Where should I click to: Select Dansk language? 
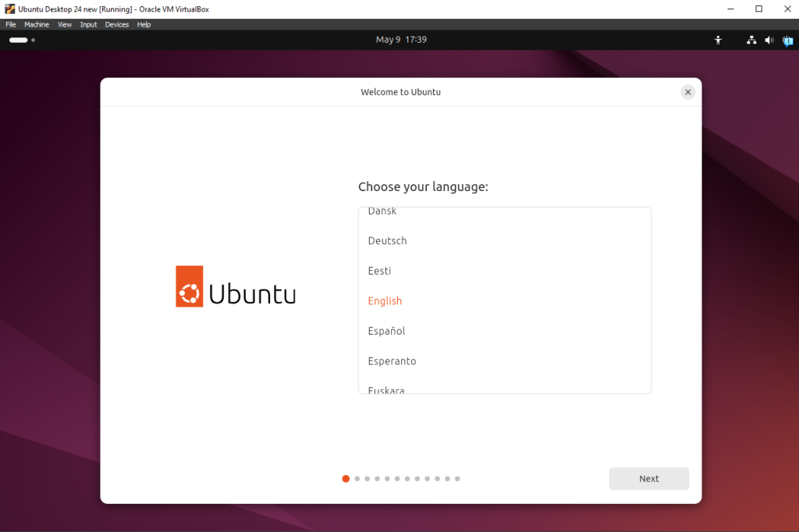505,211
